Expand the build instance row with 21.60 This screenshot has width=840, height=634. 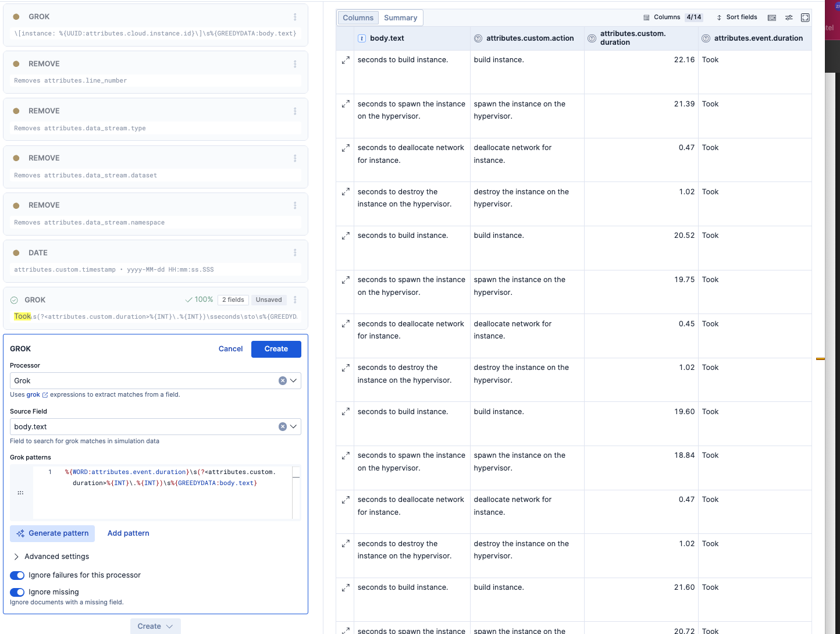346,587
